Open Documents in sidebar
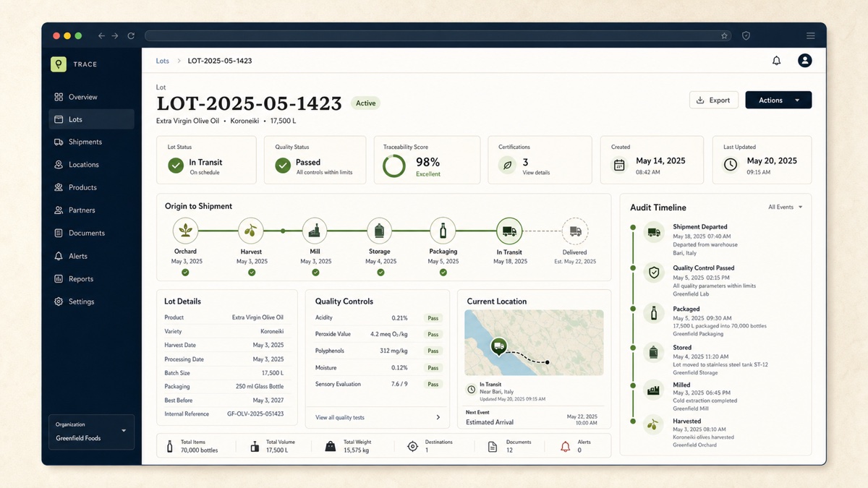The image size is (868, 488). [91, 233]
